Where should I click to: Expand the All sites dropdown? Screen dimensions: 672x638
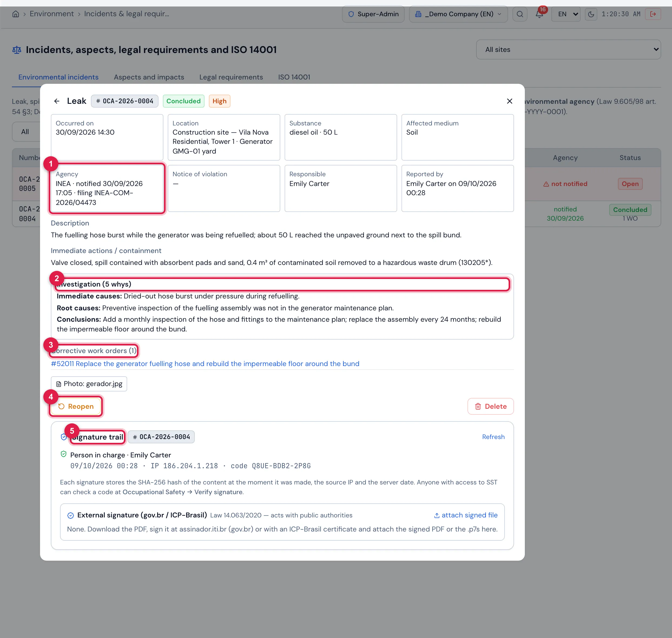[568, 50]
